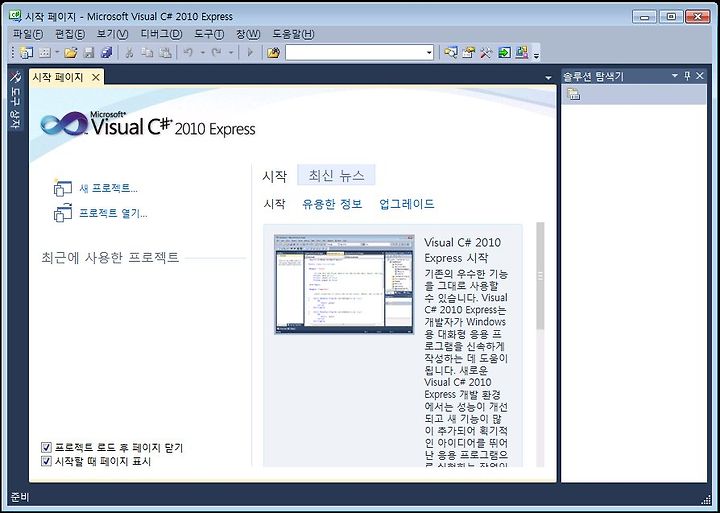Viewport: 720px width, 513px height.
Task: Click the last toolbar icon before overflow arrow
Action: [x=522, y=53]
